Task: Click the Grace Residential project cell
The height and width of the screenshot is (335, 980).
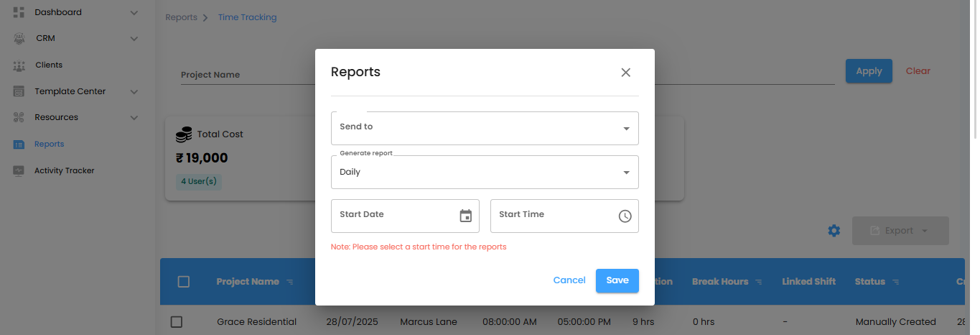Action: click(256, 322)
